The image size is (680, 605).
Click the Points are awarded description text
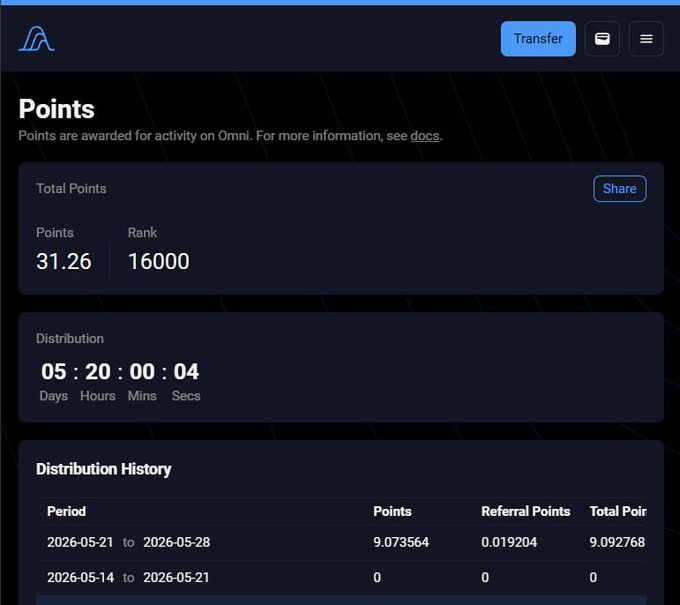tap(230, 136)
